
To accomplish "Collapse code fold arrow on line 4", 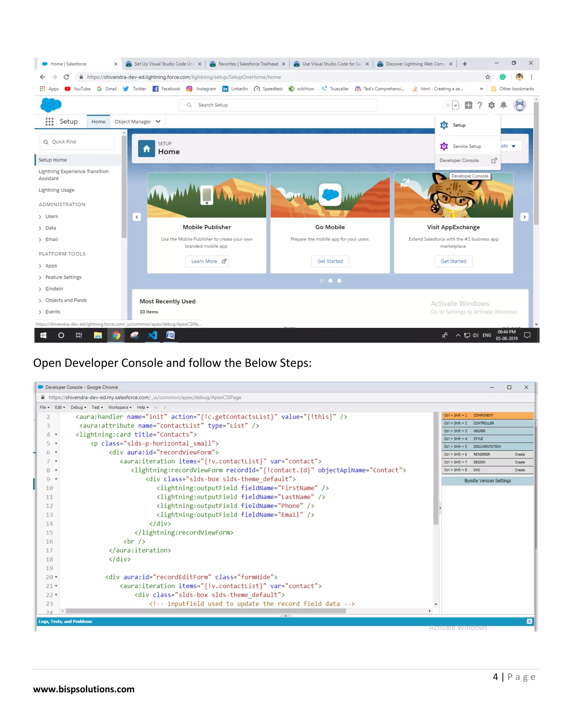I will 56,434.
